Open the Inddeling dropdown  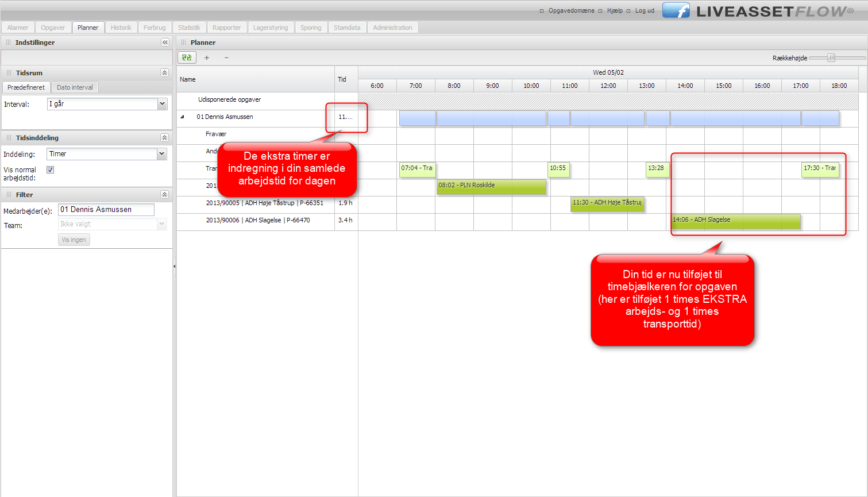click(x=162, y=154)
